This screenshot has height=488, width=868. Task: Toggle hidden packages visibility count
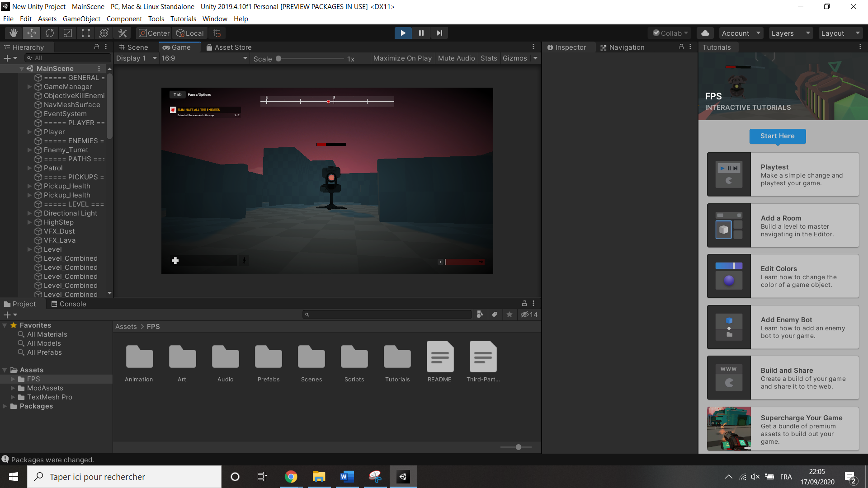[x=529, y=314]
